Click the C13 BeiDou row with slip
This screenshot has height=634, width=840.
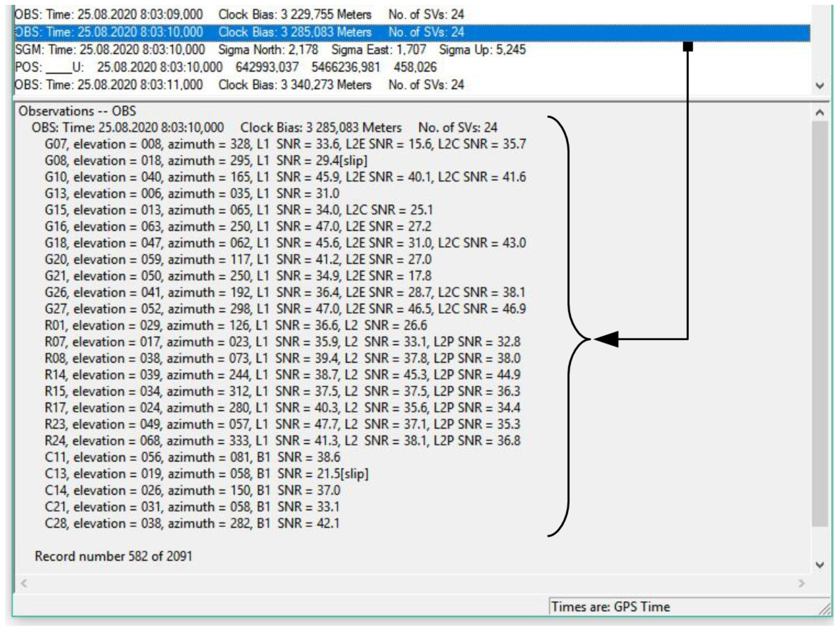tap(206, 474)
